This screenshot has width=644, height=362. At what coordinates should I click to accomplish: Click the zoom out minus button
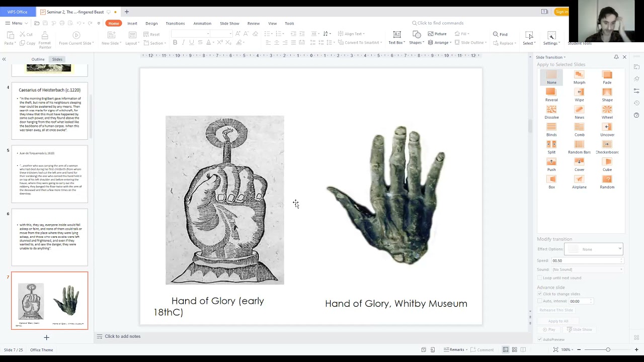point(579,349)
